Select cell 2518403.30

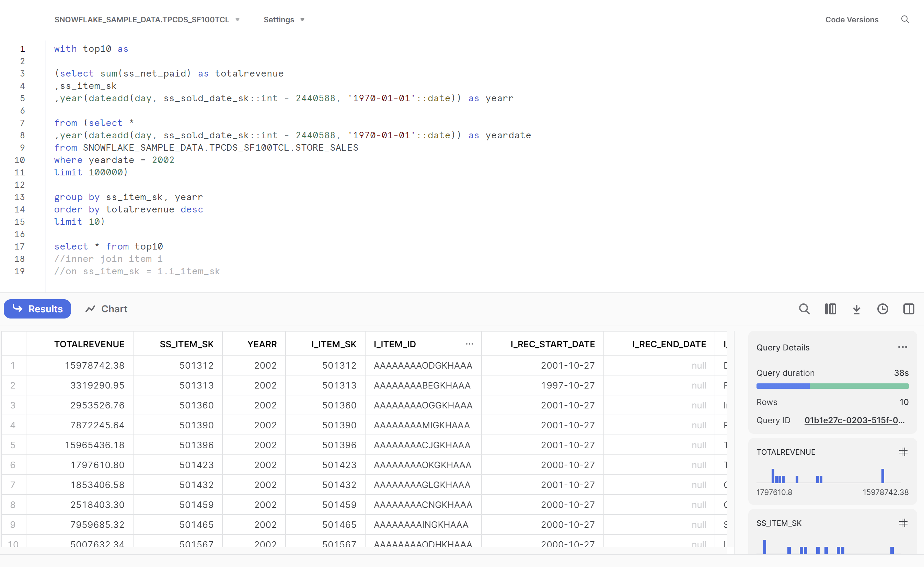tap(80, 505)
